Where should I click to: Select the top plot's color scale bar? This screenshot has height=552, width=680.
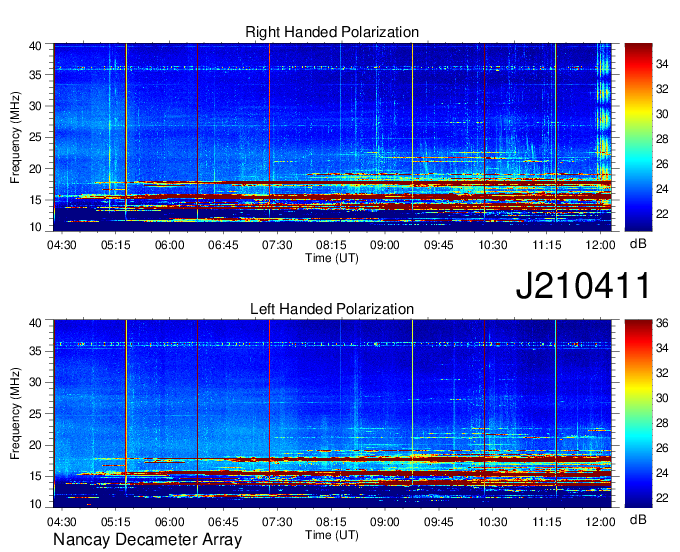[x=638, y=137]
